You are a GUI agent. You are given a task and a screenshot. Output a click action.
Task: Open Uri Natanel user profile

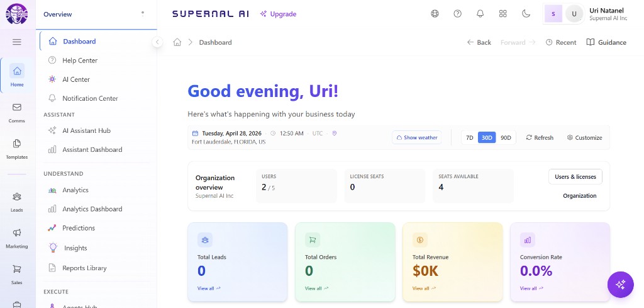[x=608, y=14]
